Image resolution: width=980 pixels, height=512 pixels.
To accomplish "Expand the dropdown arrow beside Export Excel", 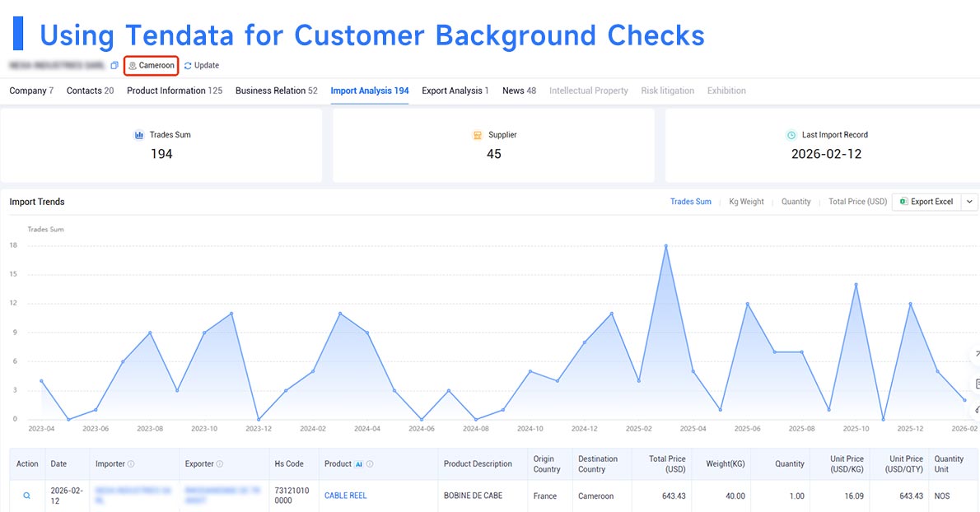I will click(969, 202).
